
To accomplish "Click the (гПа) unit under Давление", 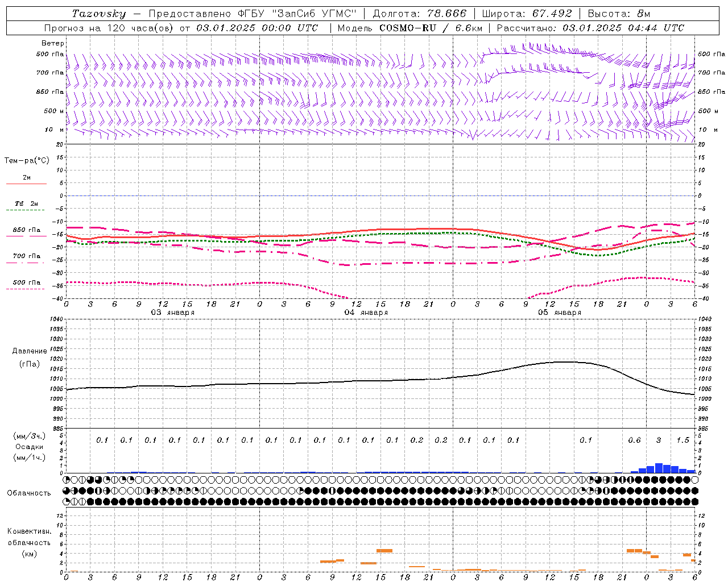I will (x=30, y=364).
